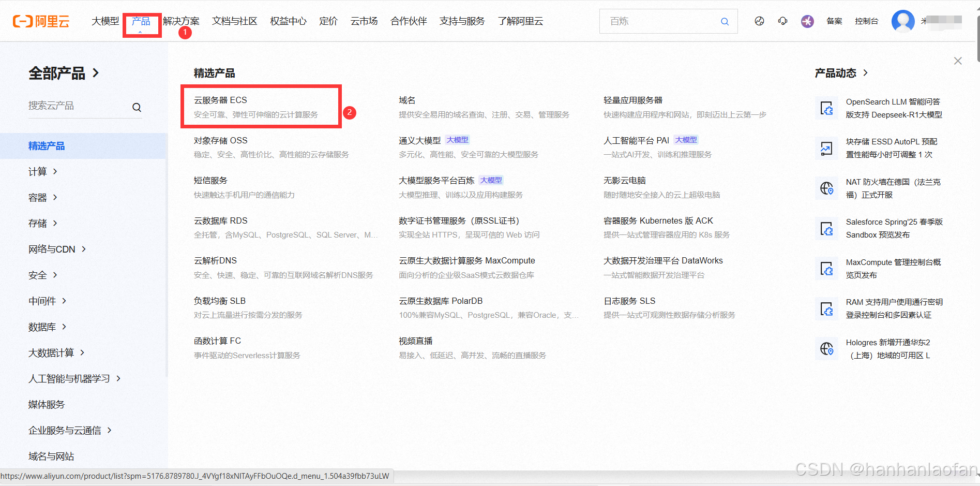The width and height of the screenshot is (980, 486).
Task: Click the chart icon beside ESSD AutoPL news
Action: point(826,149)
